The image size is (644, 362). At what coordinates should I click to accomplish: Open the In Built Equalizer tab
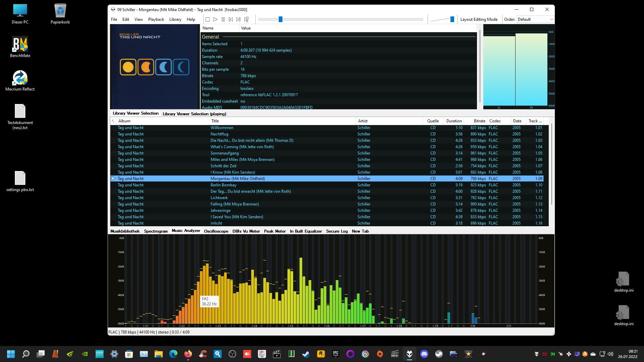point(306,231)
